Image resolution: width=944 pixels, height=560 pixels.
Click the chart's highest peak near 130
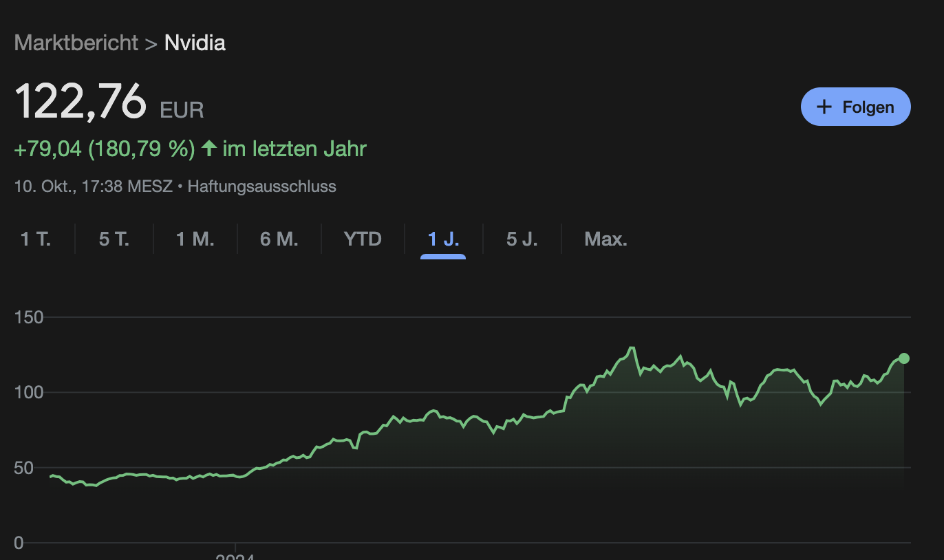tap(632, 348)
